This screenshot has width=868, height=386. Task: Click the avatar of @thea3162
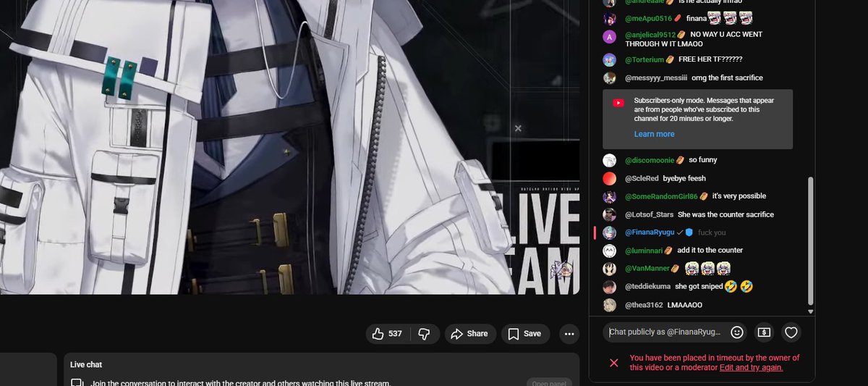click(610, 305)
